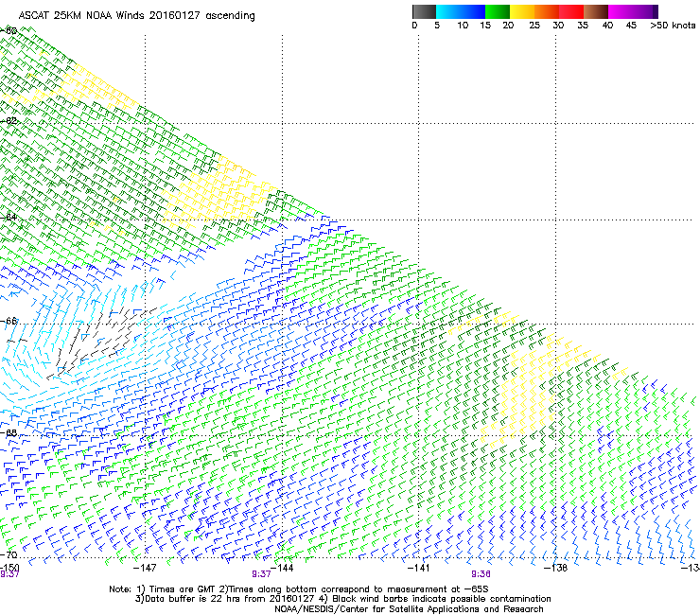
Task: Click the '-141' longitude label
Action: [x=419, y=568]
